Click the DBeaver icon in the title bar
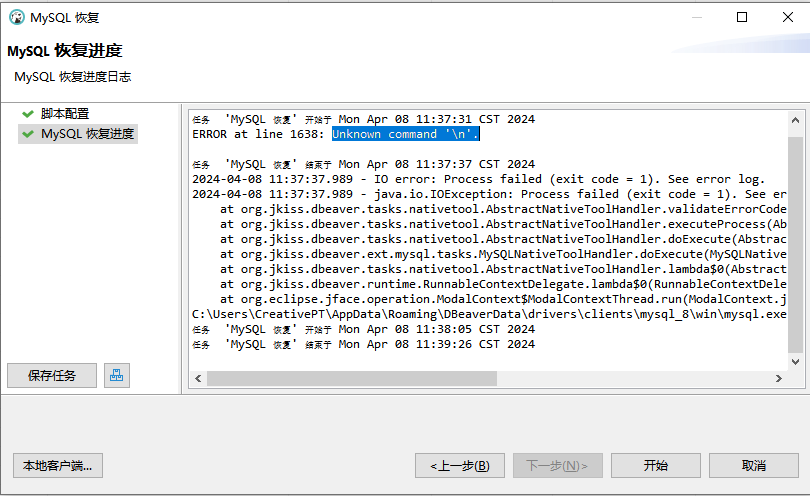Image resolution: width=810 pixels, height=496 pixels. click(x=17, y=18)
